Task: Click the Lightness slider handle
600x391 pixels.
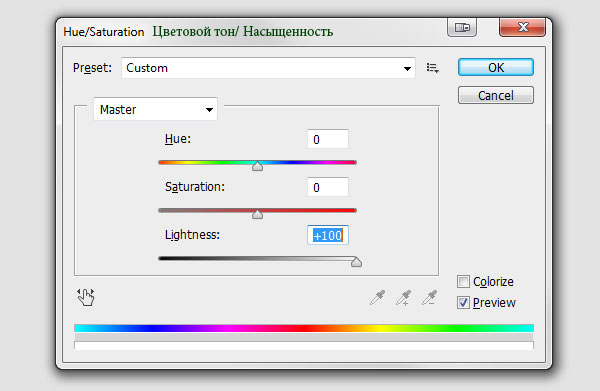Action: click(356, 262)
